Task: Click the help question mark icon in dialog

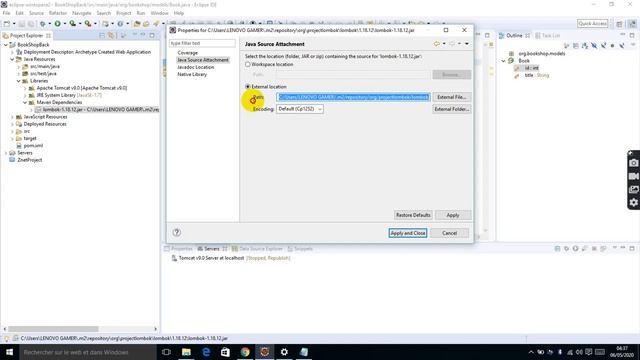Action: pos(177,232)
